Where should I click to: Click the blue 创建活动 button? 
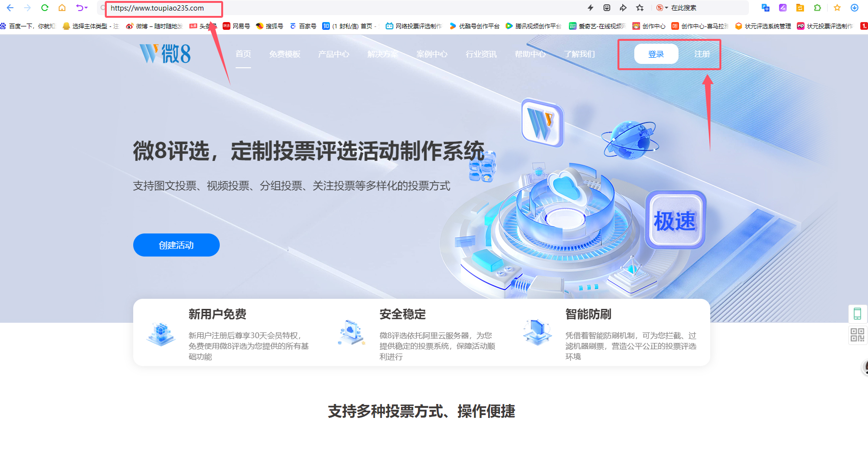176,245
